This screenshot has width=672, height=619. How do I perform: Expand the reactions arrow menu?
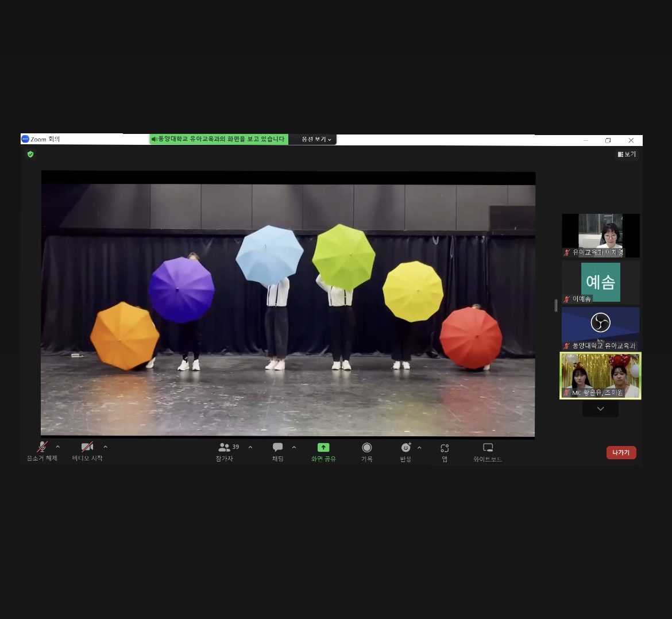coord(419,447)
